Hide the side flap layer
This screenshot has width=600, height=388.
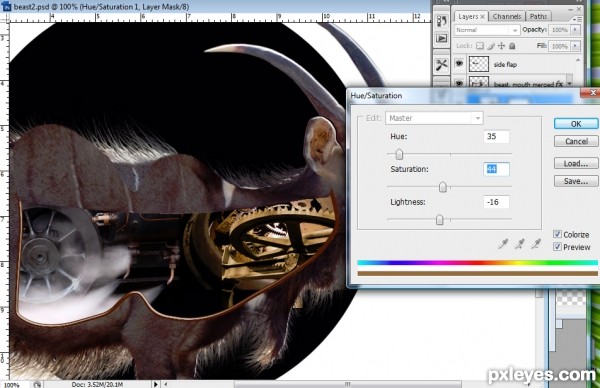click(x=459, y=64)
